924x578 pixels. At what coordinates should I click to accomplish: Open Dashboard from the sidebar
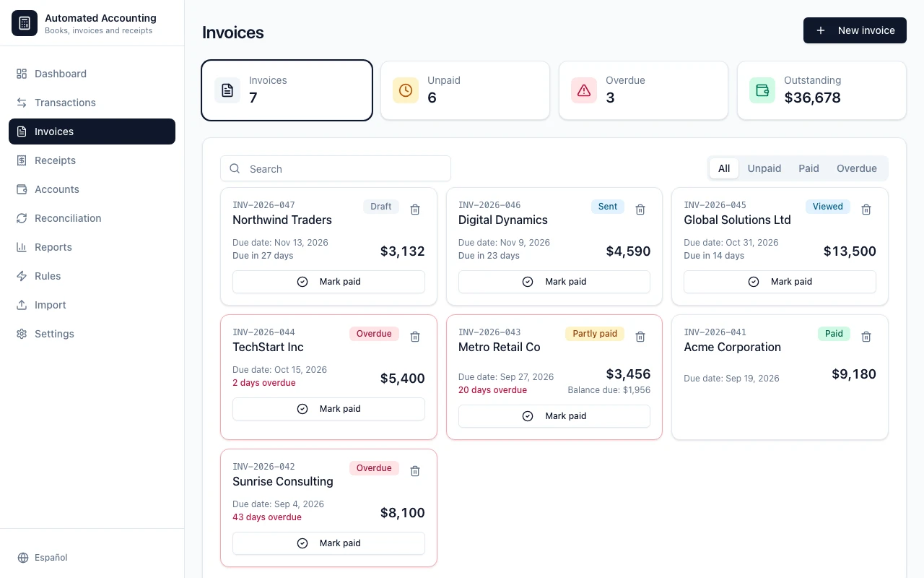click(x=92, y=74)
